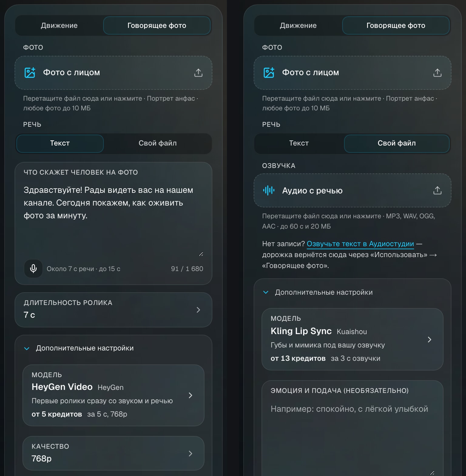
Task: Open the Движение tab in right panel
Action: 298,25
